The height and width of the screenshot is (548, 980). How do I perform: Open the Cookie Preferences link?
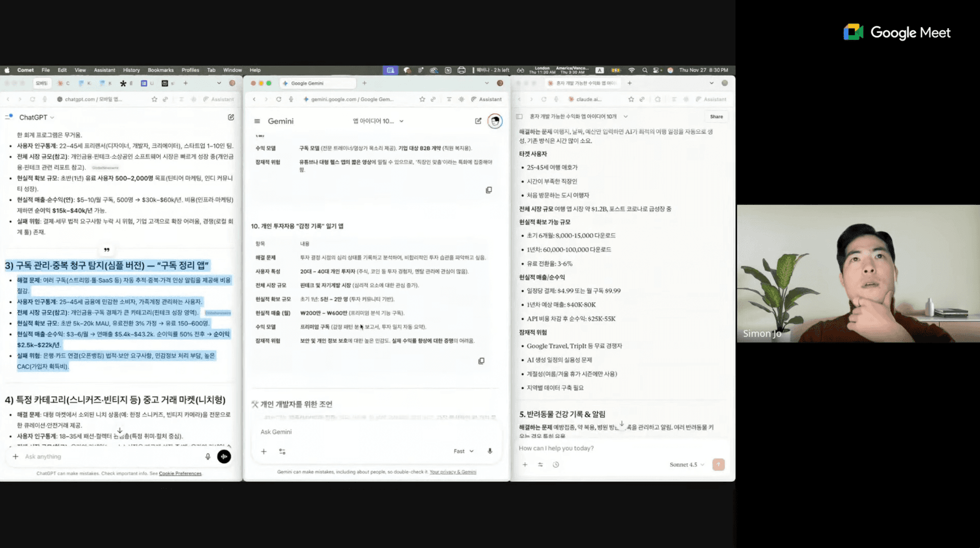point(180,473)
